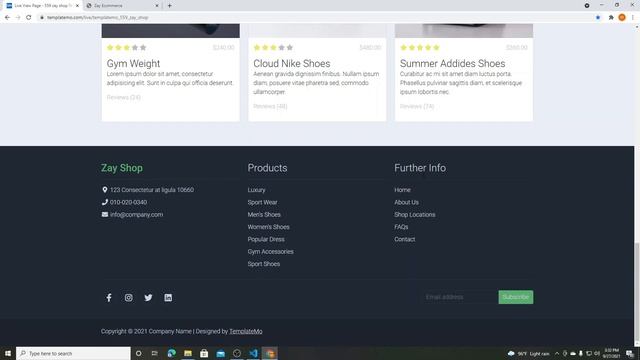Open the Chrome profile avatar
Viewport: 640px width, 360px height.
pyautogui.click(x=622, y=18)
